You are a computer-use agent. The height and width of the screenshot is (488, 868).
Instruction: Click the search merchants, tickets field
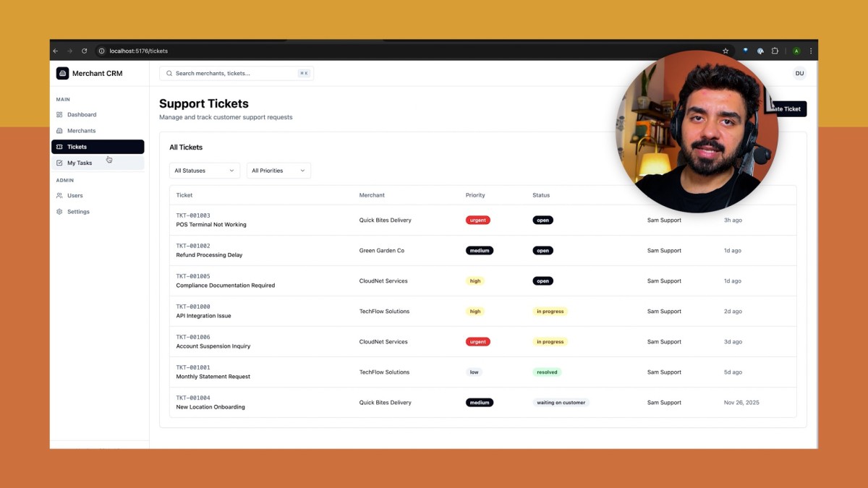point(237,73)
